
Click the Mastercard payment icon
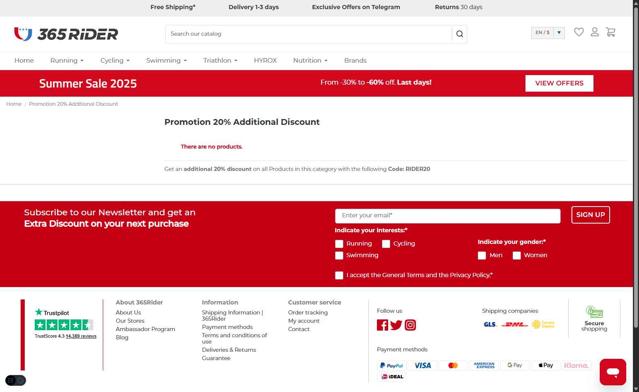coord(453,366)
